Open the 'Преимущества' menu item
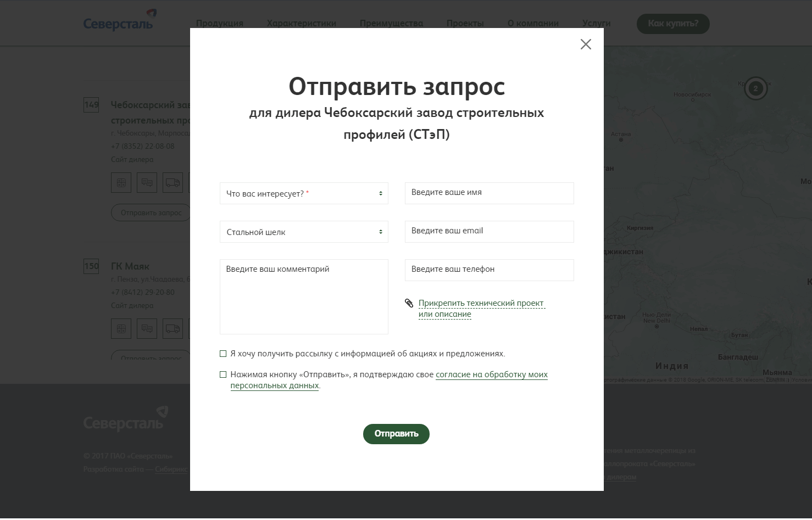 [x=391, y=23]
